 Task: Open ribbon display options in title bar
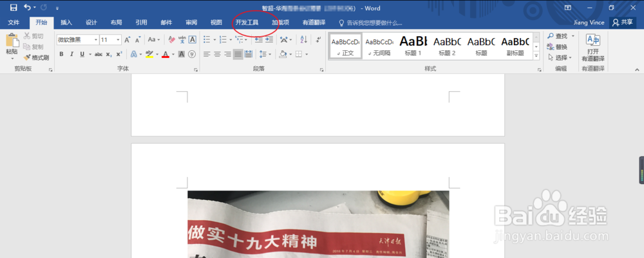tap(568, 8)
